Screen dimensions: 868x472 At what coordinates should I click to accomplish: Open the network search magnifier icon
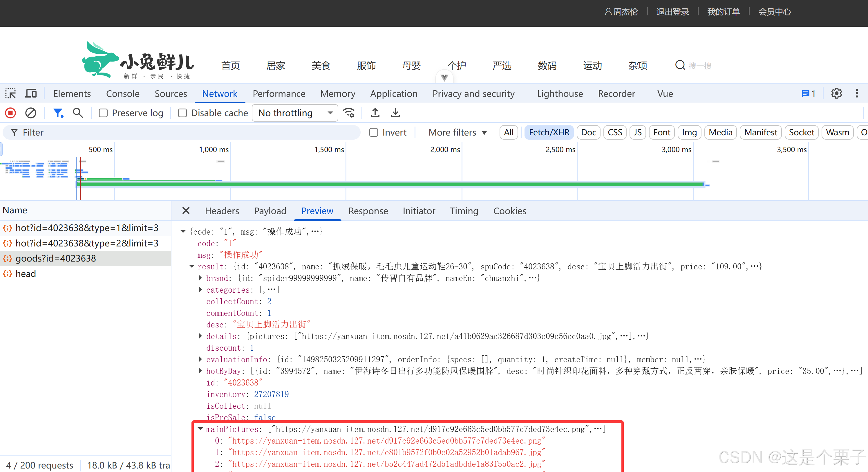78,113
